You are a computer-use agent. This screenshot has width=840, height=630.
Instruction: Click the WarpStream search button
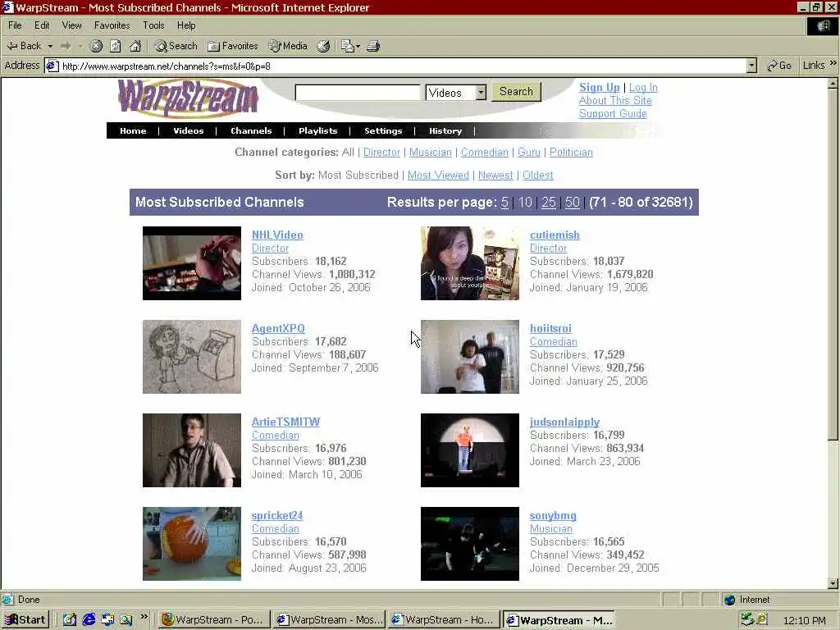point(517,92)
